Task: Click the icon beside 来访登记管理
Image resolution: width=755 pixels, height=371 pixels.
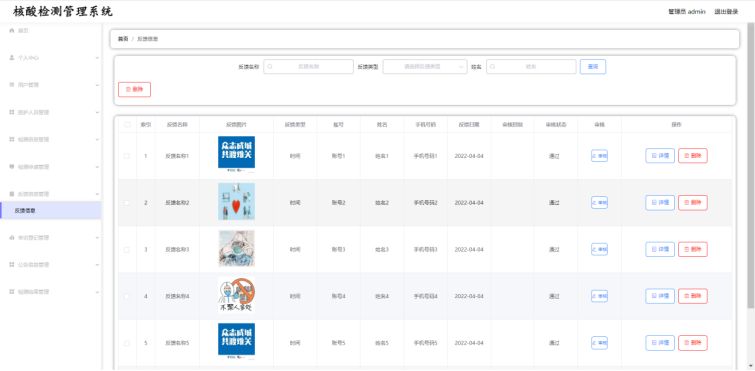Action: point(12,238)
